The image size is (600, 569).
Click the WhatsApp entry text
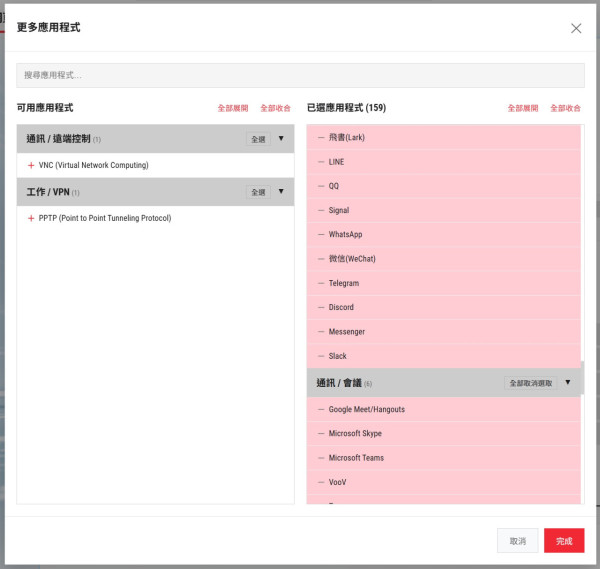click(x=346, y=234)
